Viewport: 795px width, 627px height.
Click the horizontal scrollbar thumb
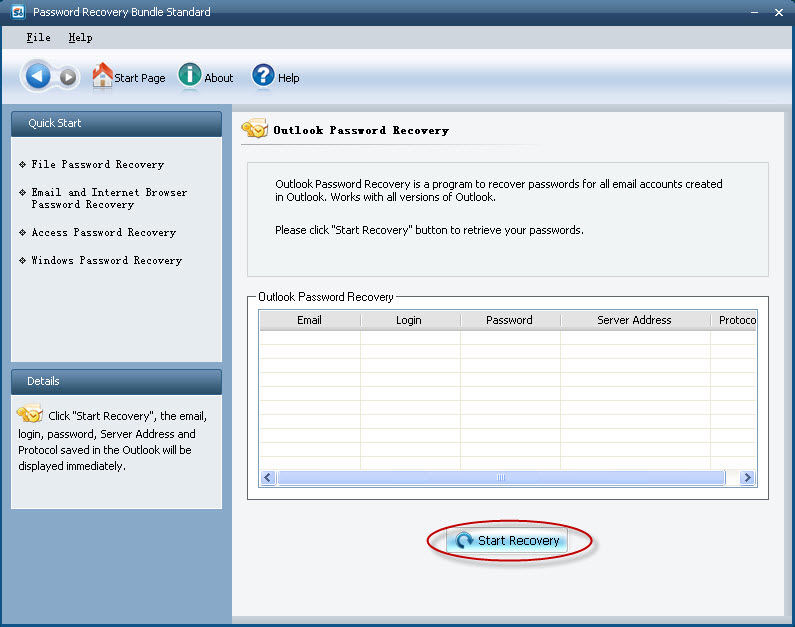[x=501, y=477]
